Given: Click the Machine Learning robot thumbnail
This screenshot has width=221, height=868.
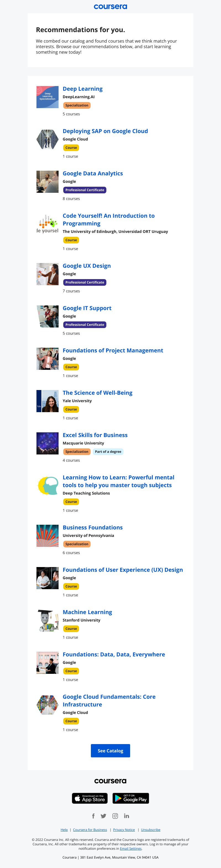Looking at the screenshot, I should coord(48,620).
